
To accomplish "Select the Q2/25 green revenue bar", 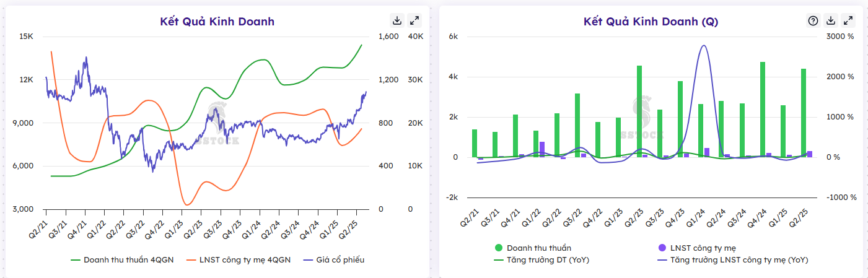I will point(804,113).
